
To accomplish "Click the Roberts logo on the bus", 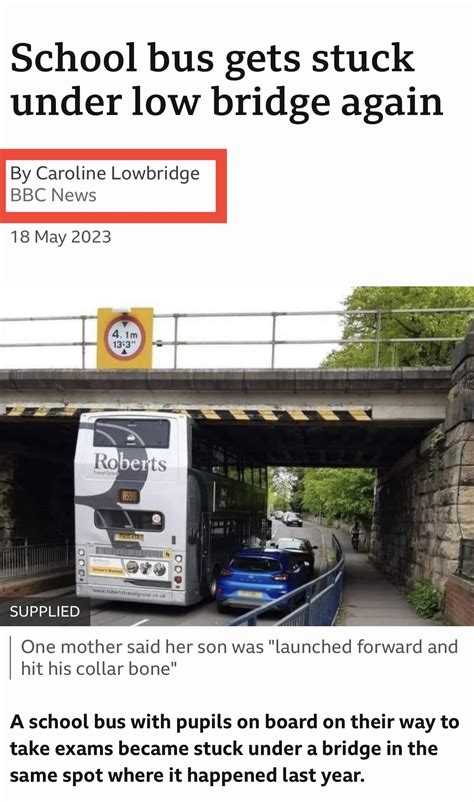I will click(130, 462).
